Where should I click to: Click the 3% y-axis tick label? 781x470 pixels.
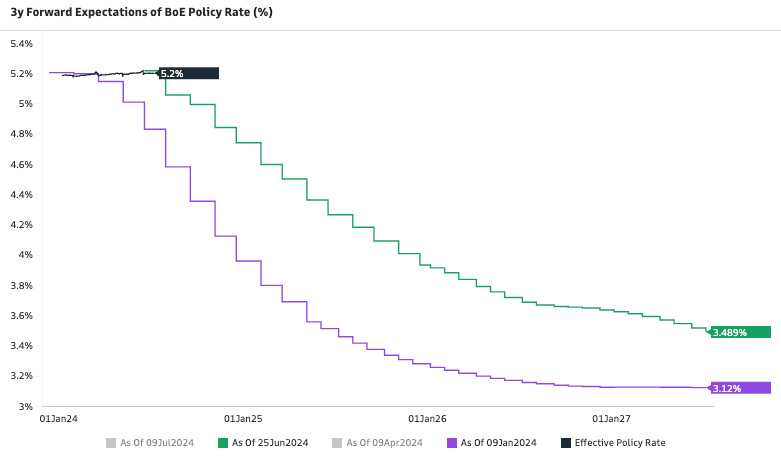coord(27,406)
